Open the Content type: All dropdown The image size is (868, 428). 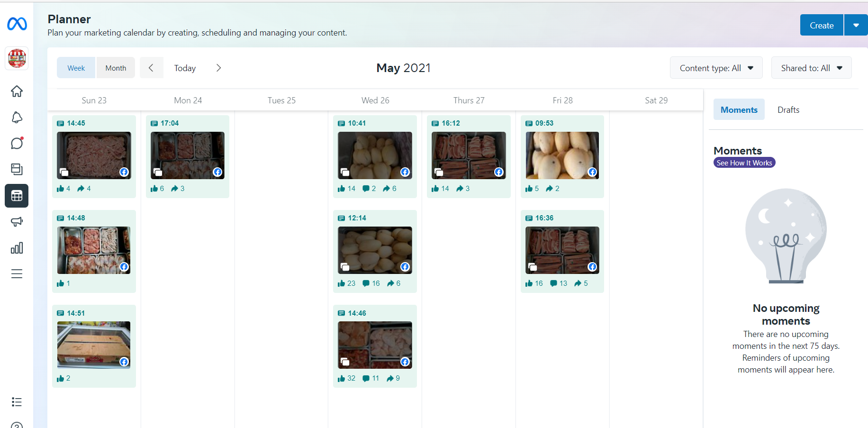(x=716, y=68)
